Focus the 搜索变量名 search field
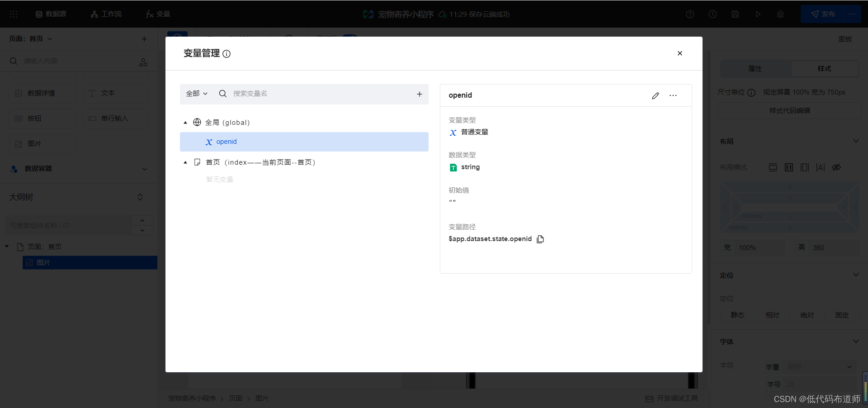Screen dimensions: 868x408 click(321, 94)
